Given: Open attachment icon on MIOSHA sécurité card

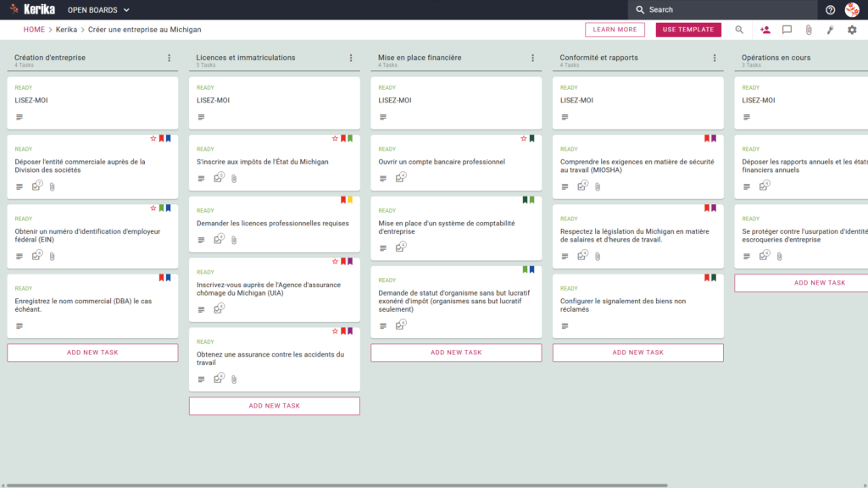Looking at the screenshot, I should tap(598, 187).
